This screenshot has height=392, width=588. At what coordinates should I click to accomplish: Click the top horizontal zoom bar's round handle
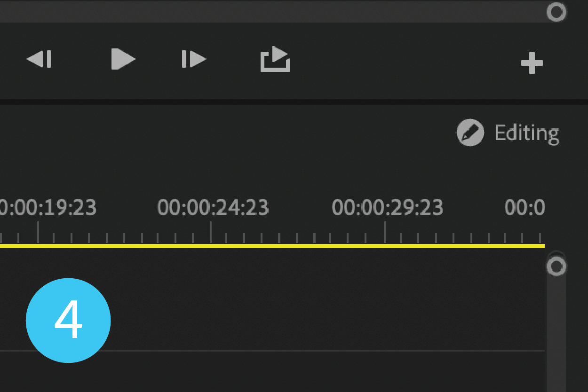click(x=556, y=12)
